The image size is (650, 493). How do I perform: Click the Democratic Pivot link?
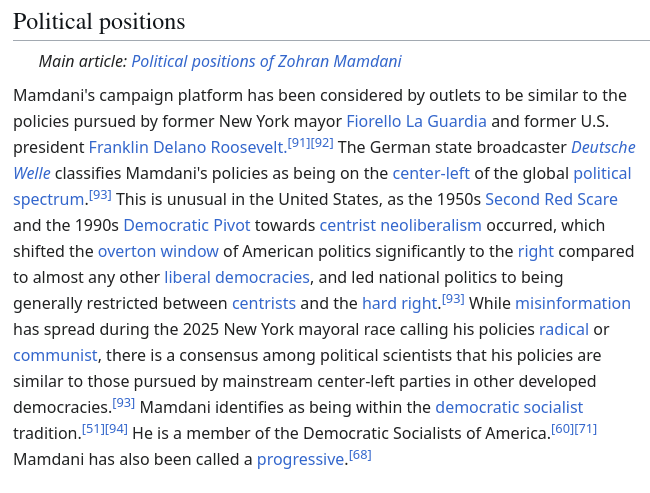pyautogui.click(x=187, y=225)
